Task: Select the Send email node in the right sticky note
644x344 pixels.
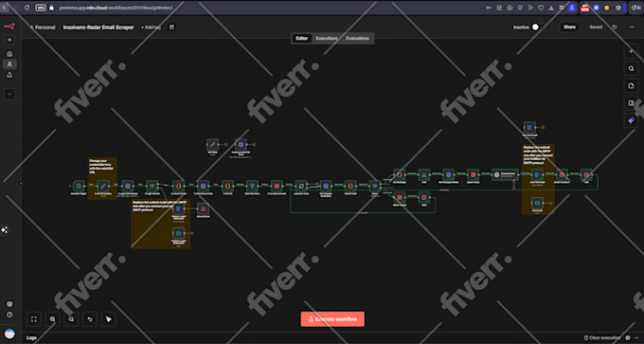Action: (537, 204)
